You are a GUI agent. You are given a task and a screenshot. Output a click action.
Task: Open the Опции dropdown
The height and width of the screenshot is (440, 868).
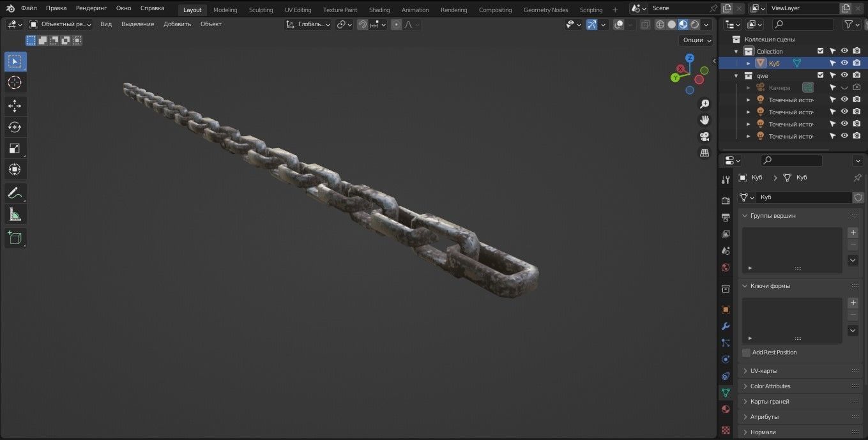(x=696, y=40)
